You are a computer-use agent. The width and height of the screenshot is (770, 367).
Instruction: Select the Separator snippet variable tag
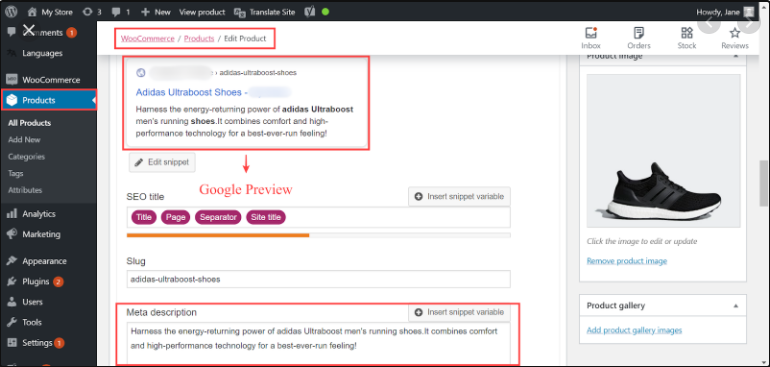click(x=218, y=217)
